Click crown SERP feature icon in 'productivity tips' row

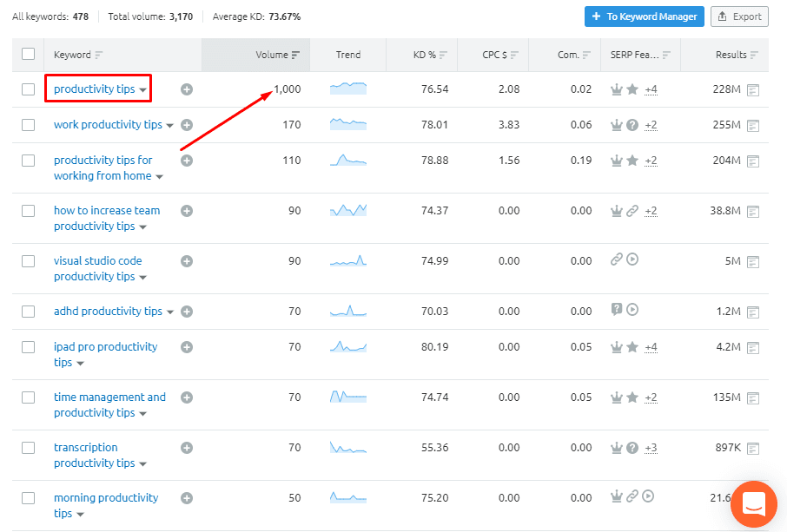point(617,89)
